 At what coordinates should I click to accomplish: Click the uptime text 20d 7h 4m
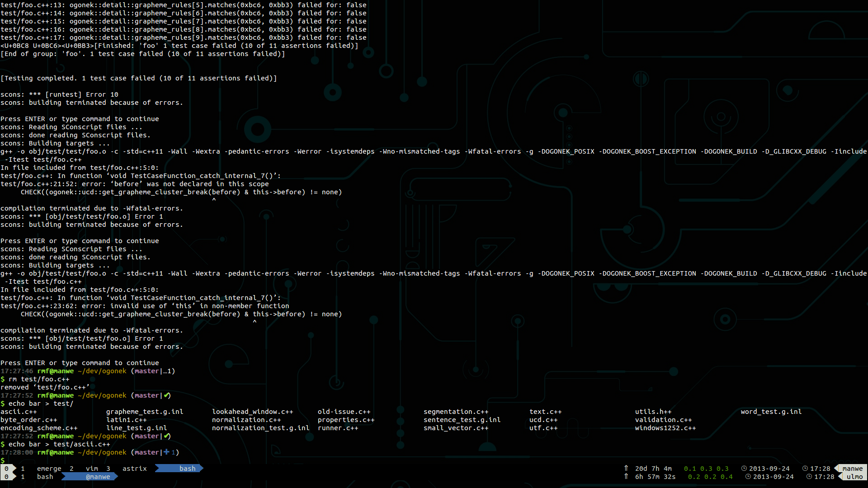653,469
